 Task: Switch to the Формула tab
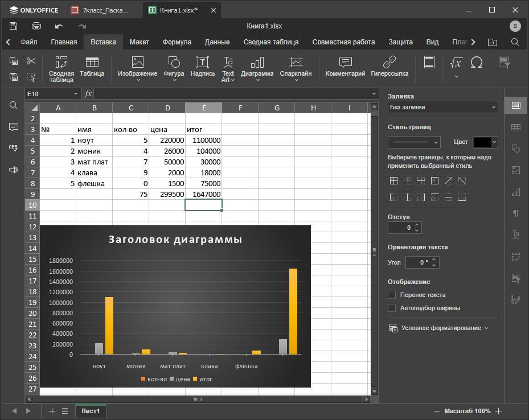(177, 42)
